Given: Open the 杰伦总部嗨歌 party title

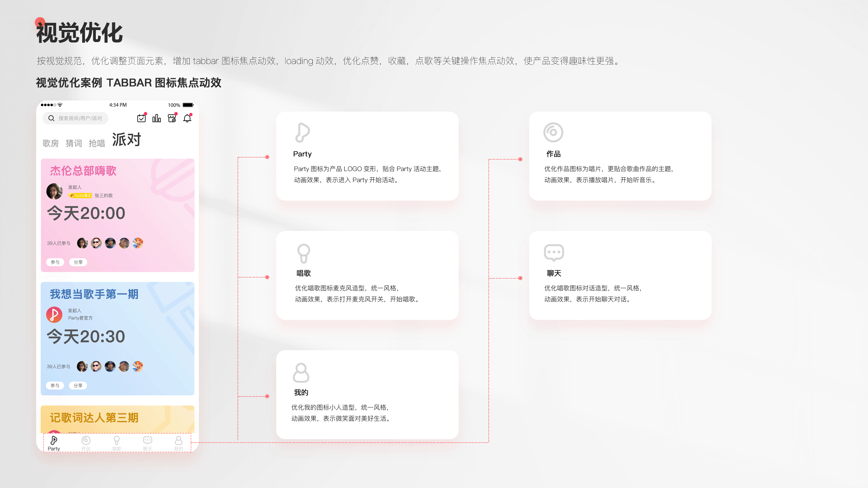Looking at the screenshot, I should coord(83,171).
